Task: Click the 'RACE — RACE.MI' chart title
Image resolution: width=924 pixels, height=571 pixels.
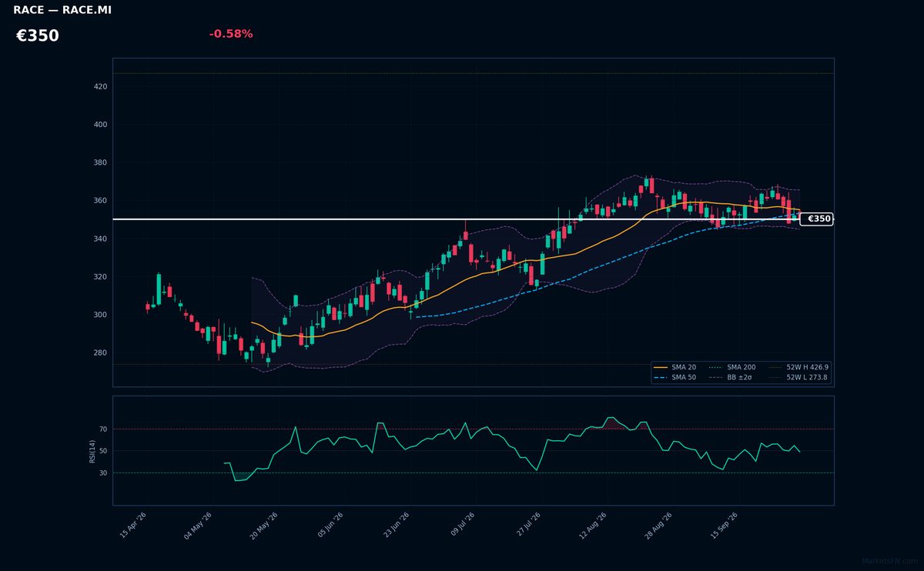Action: (62, 10)
